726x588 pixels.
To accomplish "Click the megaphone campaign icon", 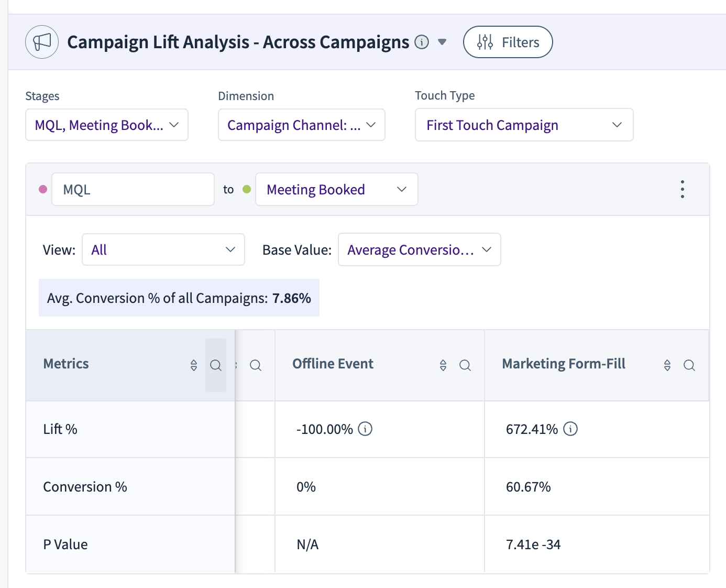I will (42, 42).
